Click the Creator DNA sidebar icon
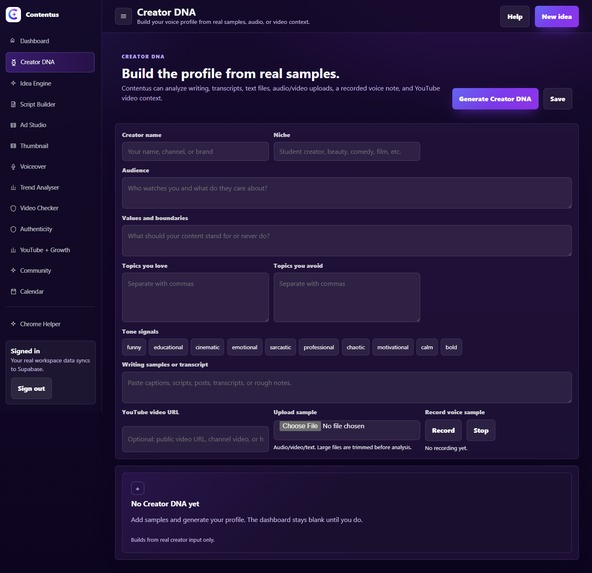This screenshot has width=592, height=573. pos(13,62)
